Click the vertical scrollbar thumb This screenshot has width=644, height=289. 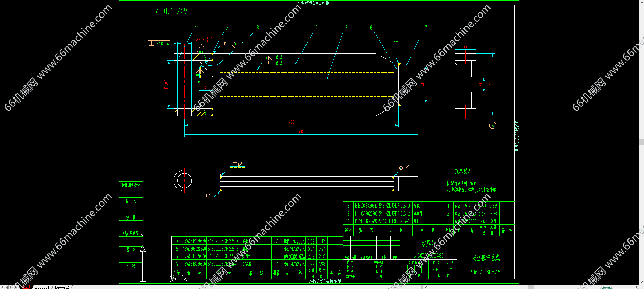pos(641,142)
